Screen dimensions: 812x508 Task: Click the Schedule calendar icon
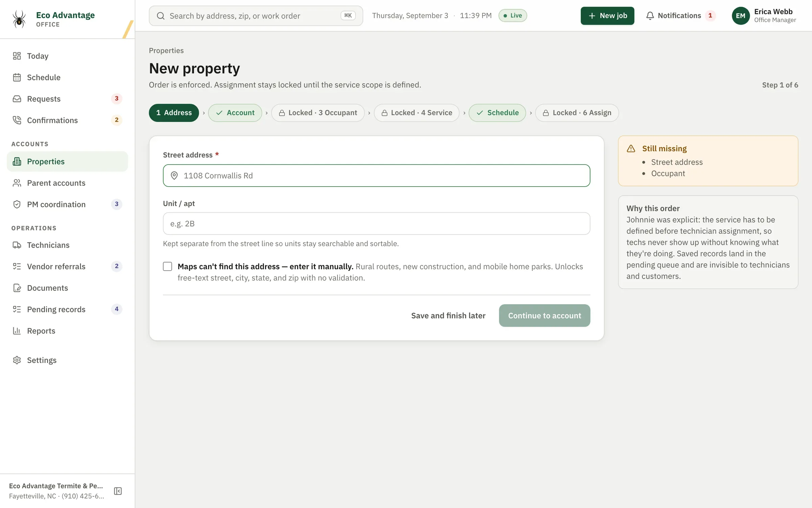[x=17, y=77]
